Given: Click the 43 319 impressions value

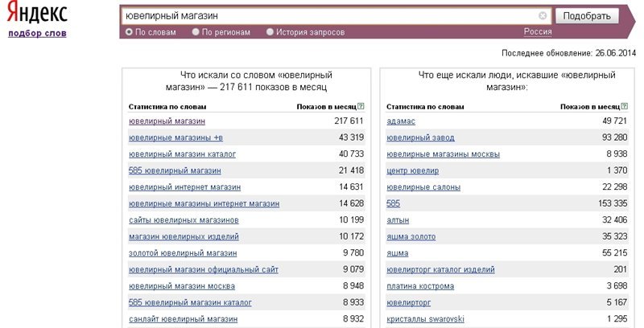Looking at the screenshot, I should tap(351, 137).
